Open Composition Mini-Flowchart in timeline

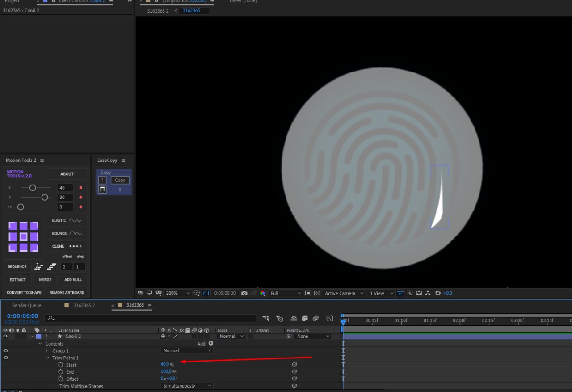(x=266, y=318)
